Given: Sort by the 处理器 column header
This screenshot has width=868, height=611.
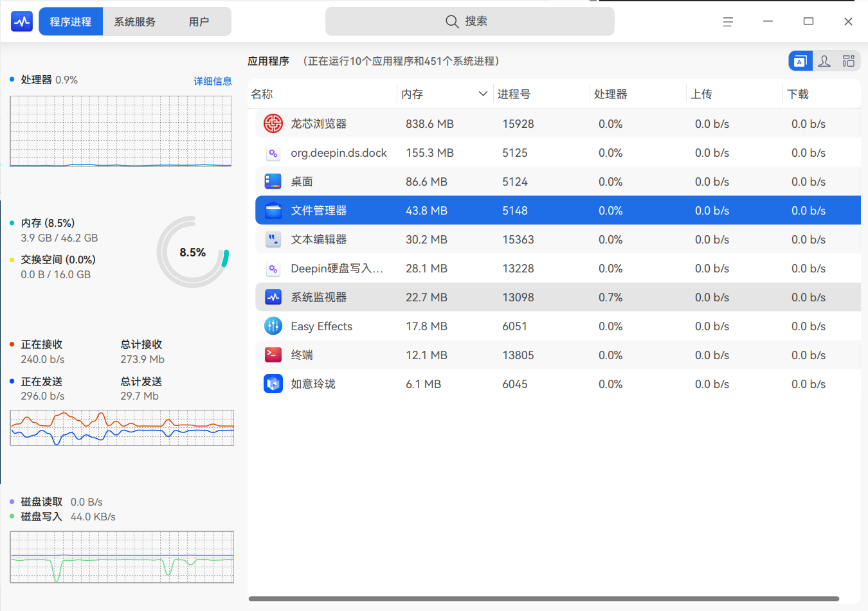Looking at the screenshot, I should coord(638,94).
